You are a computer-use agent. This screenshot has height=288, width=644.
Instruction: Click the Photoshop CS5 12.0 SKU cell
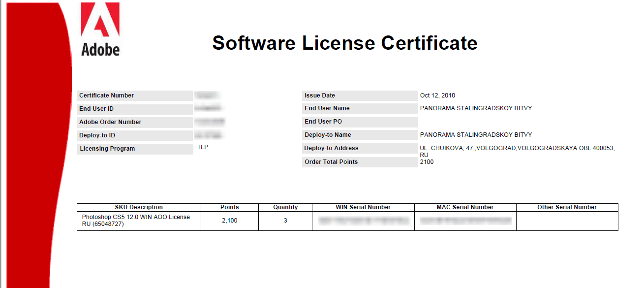click(136, 221)
